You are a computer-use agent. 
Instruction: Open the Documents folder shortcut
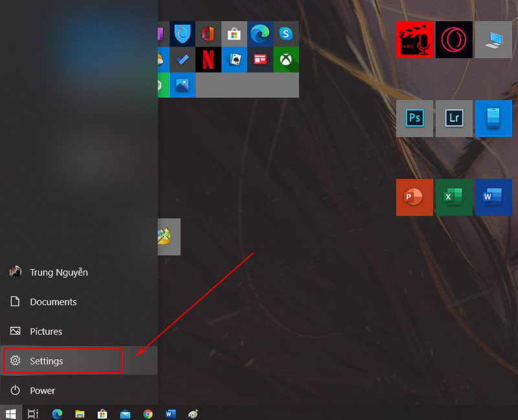pyautogui.click(x=53, y=302)
